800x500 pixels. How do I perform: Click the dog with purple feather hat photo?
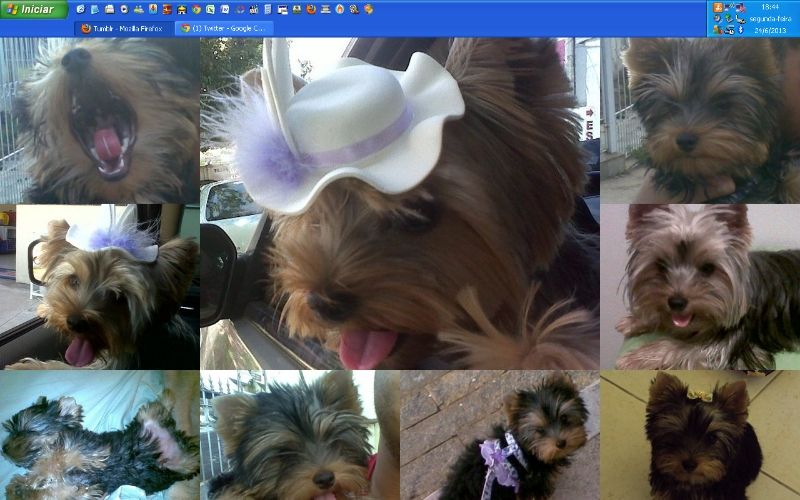pos(100,287)
